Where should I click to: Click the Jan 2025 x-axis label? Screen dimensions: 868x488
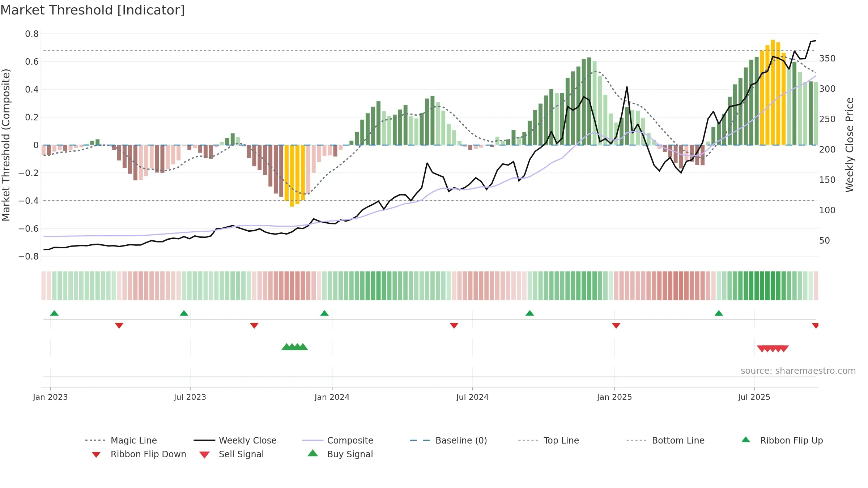tap(614, 397)
